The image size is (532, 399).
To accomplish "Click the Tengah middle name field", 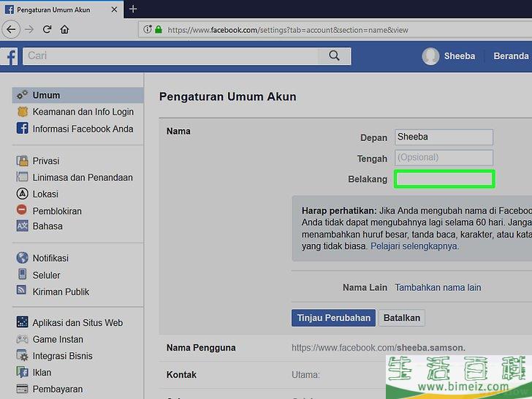I will click(x=444, y=158).
